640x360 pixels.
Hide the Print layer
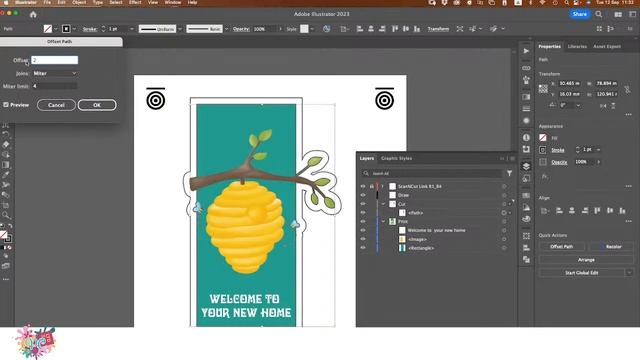(x=363, y=221)
